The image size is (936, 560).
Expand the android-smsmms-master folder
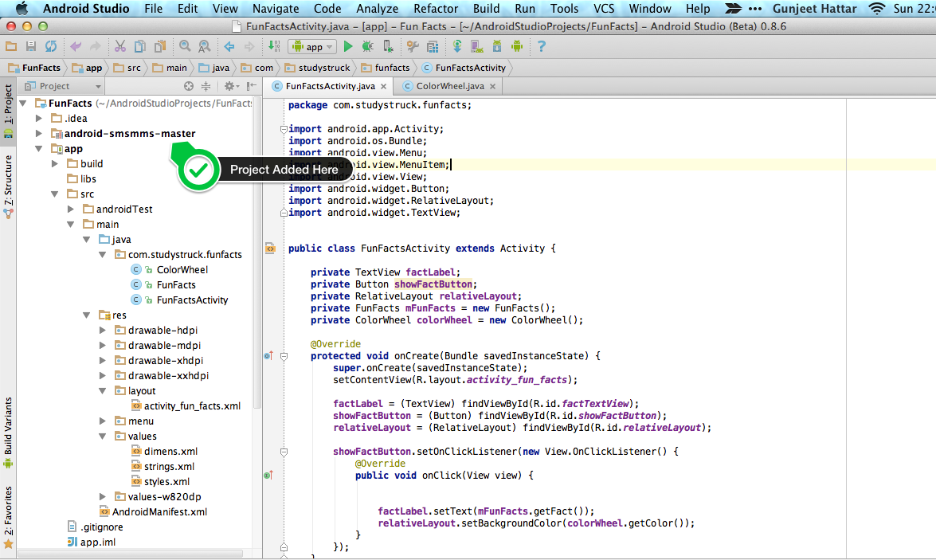click(x=39, y=134)
